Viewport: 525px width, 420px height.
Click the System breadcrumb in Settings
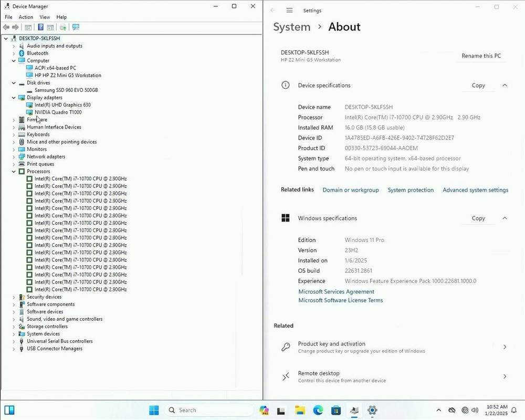291,27
